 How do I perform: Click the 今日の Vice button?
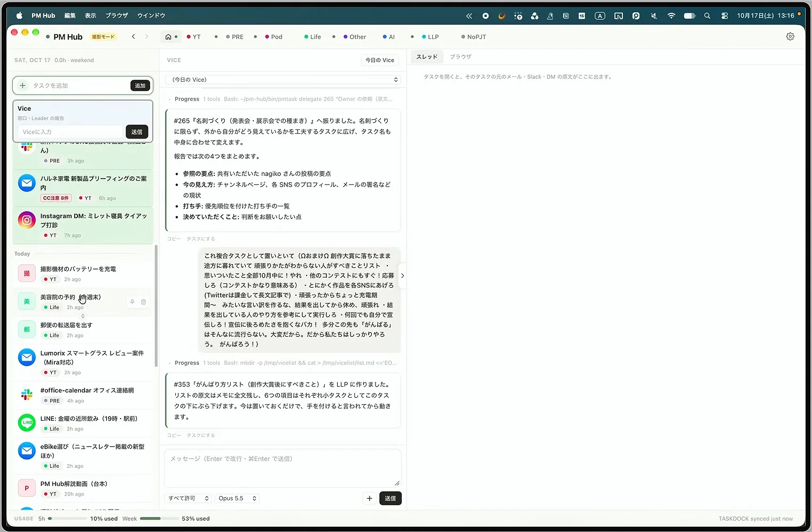click(380, 60)
